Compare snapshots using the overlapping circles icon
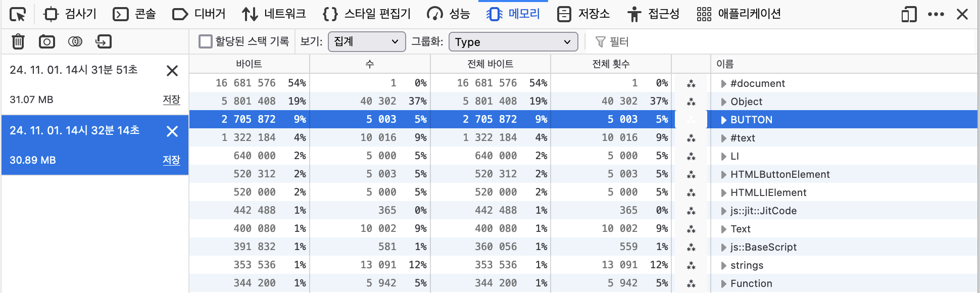The image size is (980, 293). [x=75, y=41]
